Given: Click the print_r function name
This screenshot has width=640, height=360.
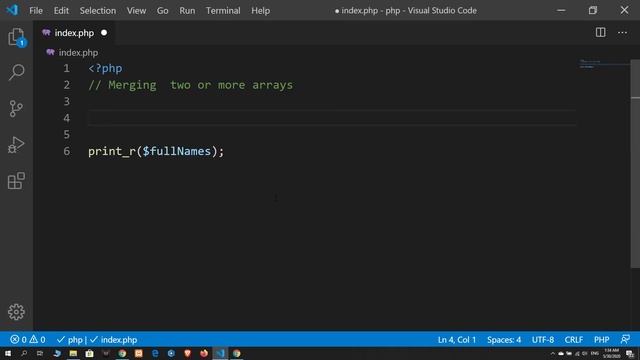Looking at the screenshot, I should 112,151.
